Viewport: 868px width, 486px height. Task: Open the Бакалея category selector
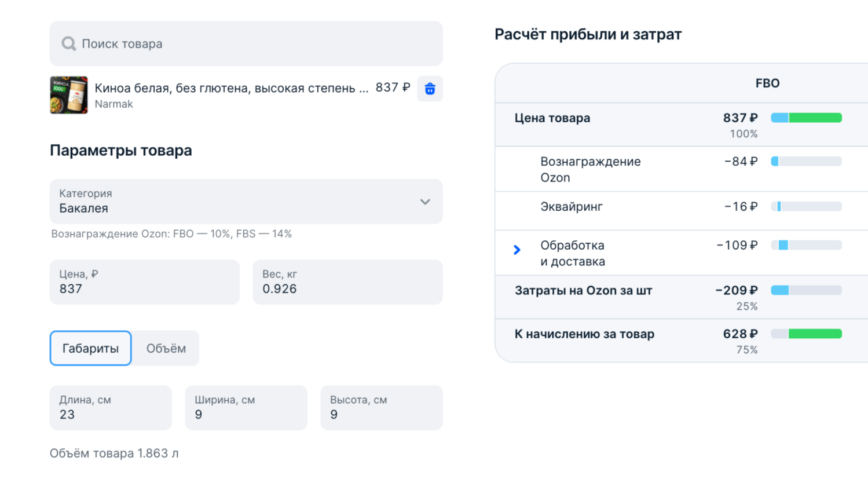(232, 202)
